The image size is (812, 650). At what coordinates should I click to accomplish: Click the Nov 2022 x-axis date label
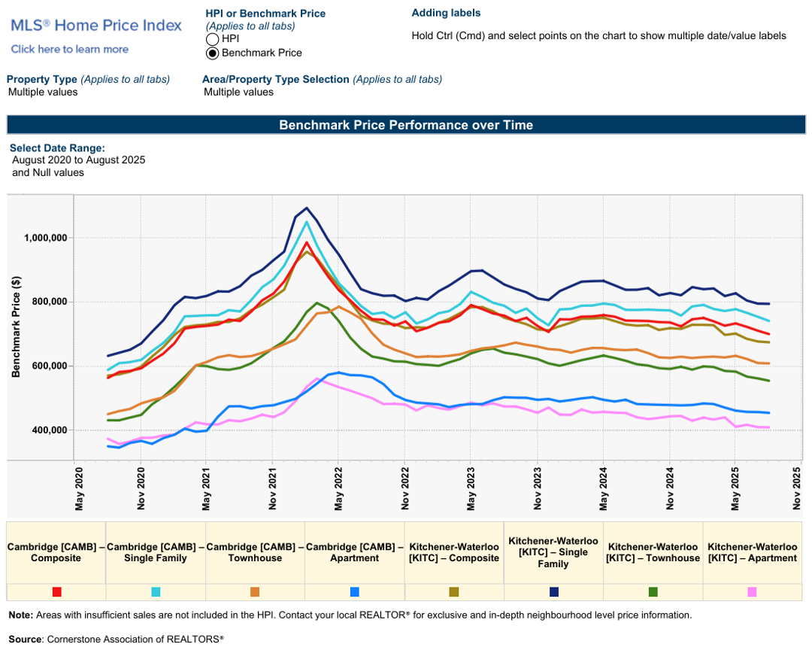404,488
